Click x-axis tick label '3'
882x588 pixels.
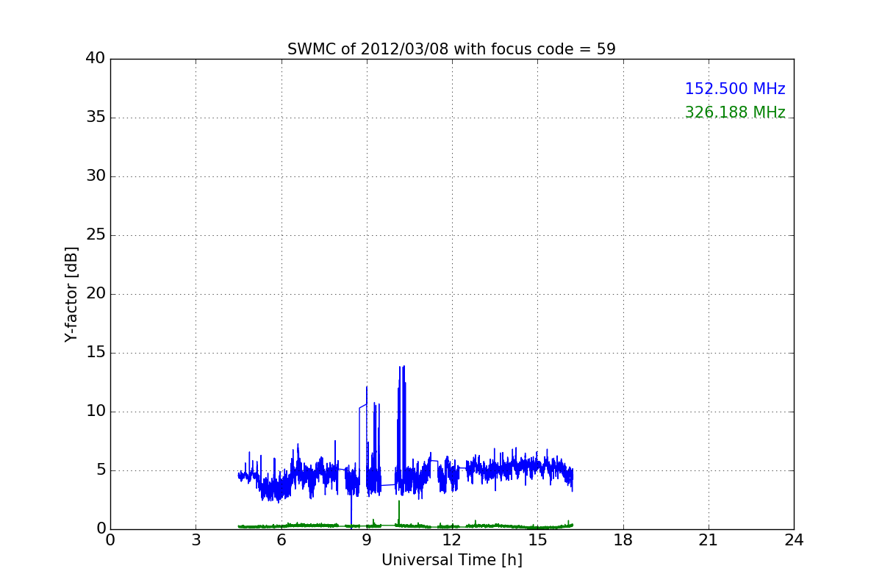coord(196,540)
